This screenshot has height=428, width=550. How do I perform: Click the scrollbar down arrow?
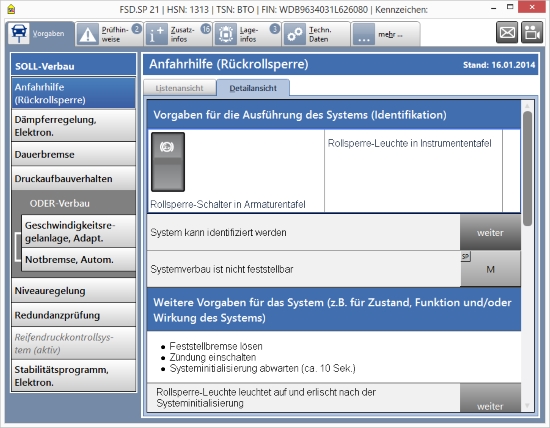pos(527,406)
